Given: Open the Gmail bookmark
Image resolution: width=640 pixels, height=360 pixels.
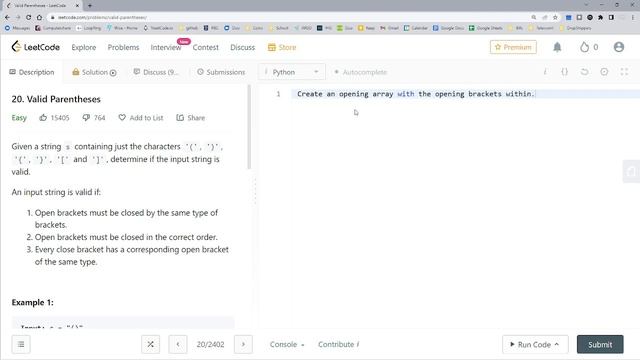Looking at the screenshot, I should coord(389,28).
